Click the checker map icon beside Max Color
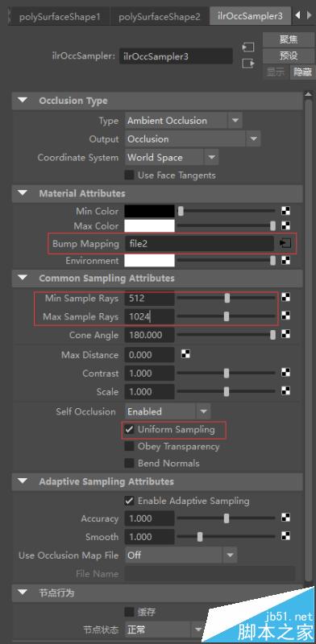Screen dimensions: 316x644 pos(285,226)
